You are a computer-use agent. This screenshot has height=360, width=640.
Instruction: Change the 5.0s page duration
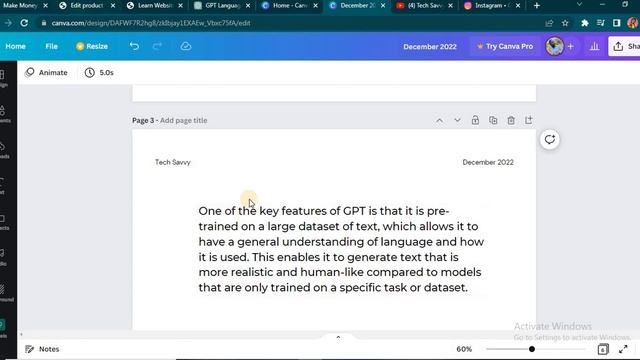tap(99, 73)
